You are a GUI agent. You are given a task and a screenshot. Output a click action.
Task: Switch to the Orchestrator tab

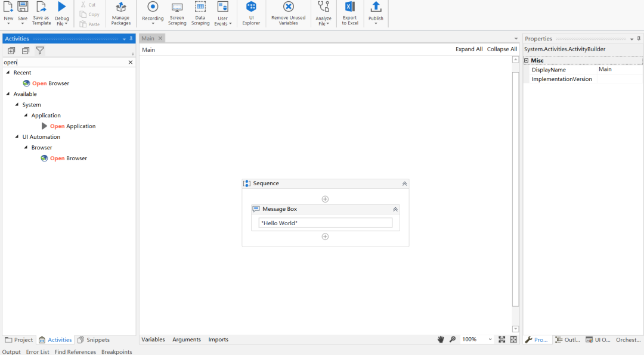(628, 340)
